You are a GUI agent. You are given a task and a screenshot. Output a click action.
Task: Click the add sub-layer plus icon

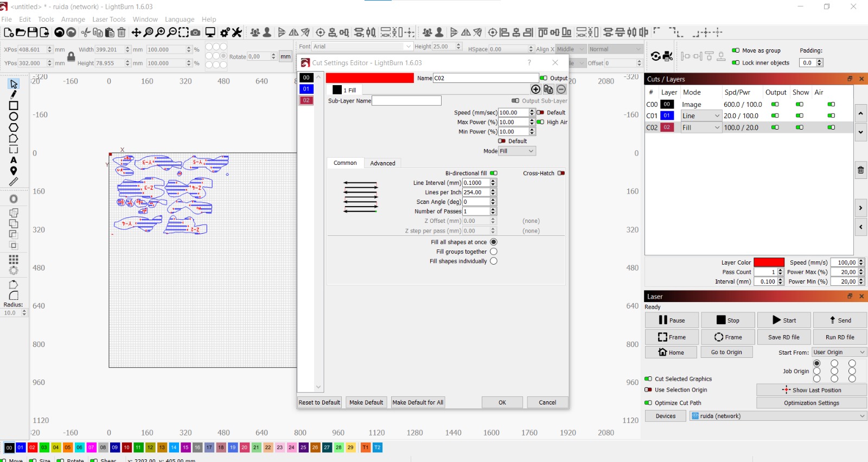point(535,89)
